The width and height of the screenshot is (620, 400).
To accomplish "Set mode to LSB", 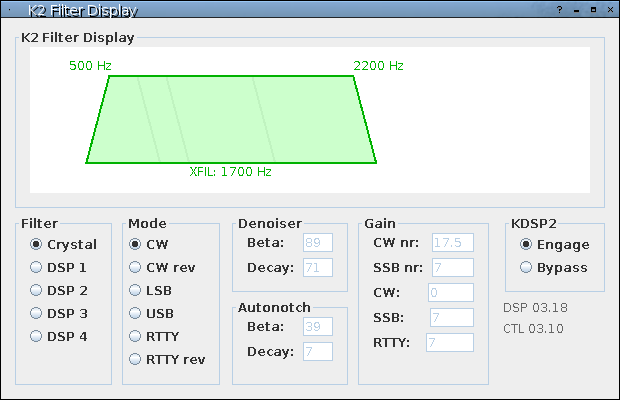I will (136, 290).
